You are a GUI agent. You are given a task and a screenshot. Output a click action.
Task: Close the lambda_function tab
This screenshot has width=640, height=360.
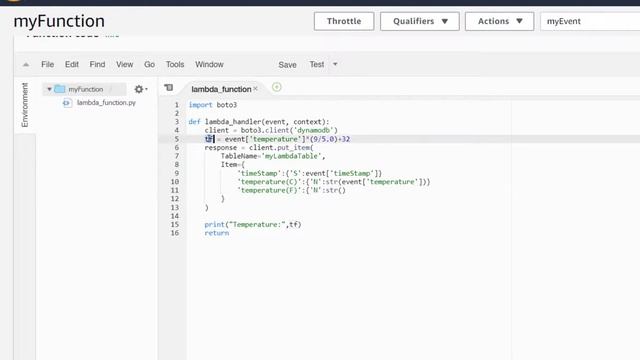pos(256,89)
